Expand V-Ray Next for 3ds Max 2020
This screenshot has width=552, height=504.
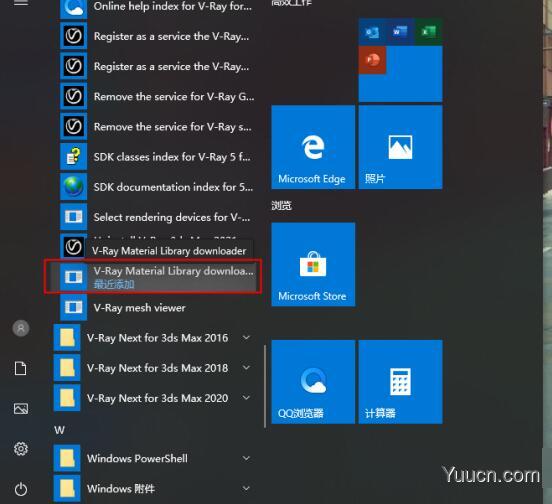[x=153, y=398]
